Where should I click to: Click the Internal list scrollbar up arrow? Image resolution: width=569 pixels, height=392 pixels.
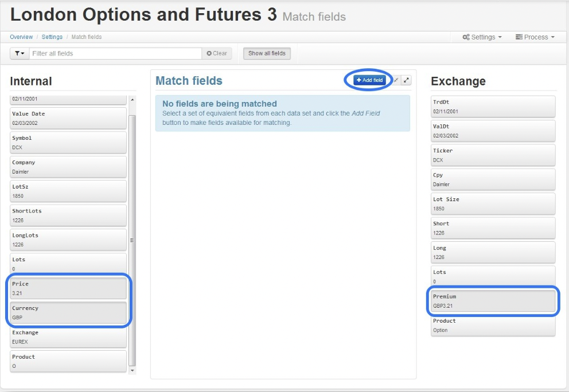pyautogui.click(x=132, y=99)
